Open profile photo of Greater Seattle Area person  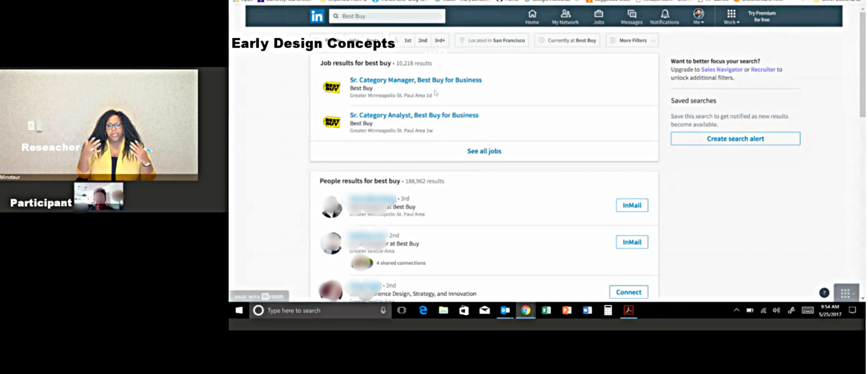331,243
